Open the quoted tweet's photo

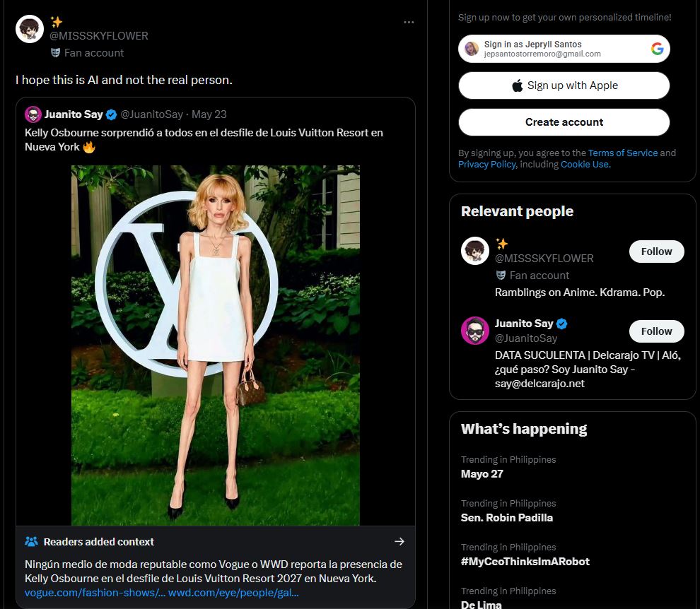coord(216,345)
